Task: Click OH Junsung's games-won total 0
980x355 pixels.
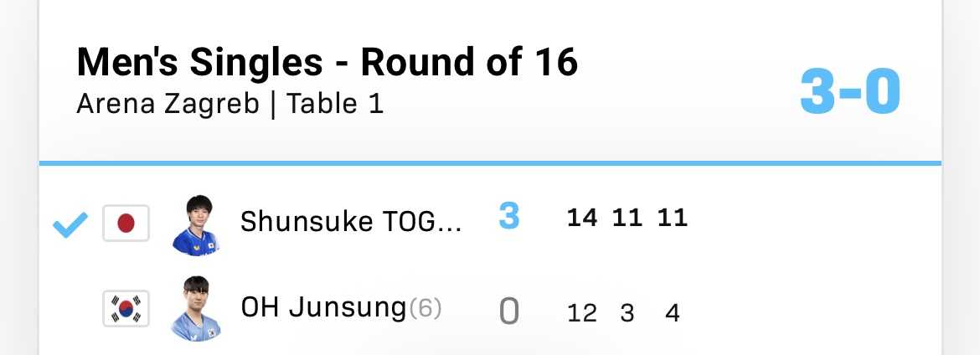Action: pyautogui.click(x=508, y=312)
